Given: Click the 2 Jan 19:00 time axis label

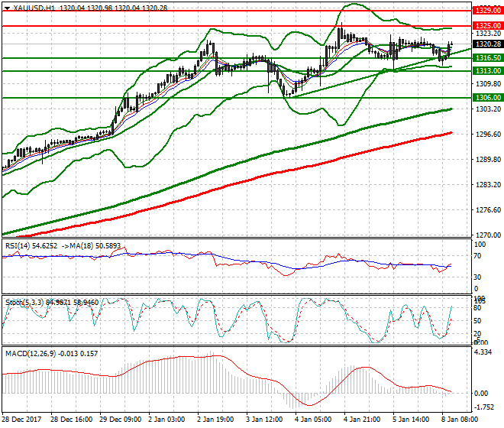Looking at the screenshot, I should click(x=215, y=420).
